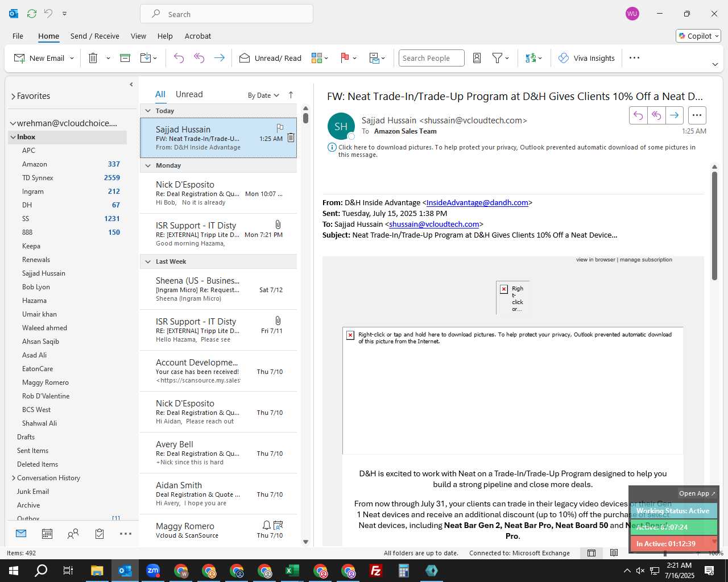Open the View tab

point(138,36)
